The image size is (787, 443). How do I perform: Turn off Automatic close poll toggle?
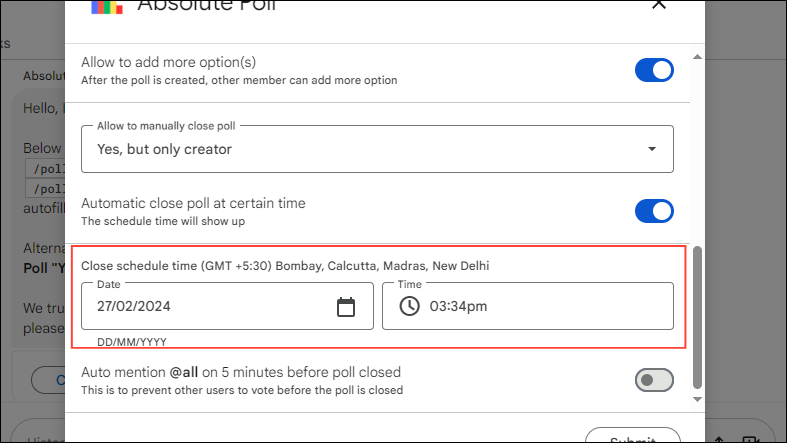point(654,211)
